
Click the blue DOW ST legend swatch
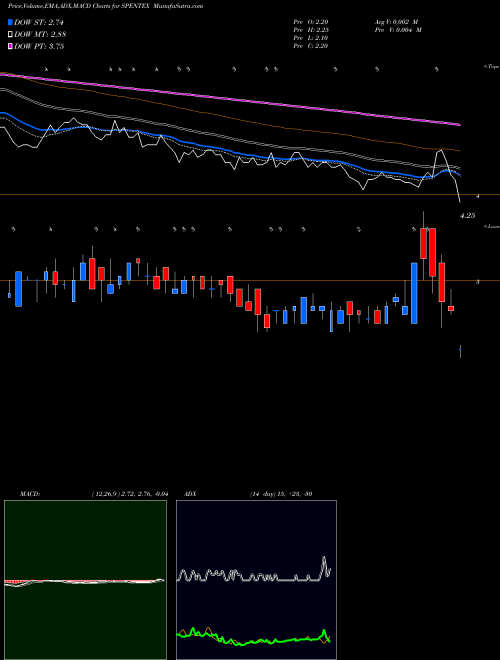coord(10,23)
